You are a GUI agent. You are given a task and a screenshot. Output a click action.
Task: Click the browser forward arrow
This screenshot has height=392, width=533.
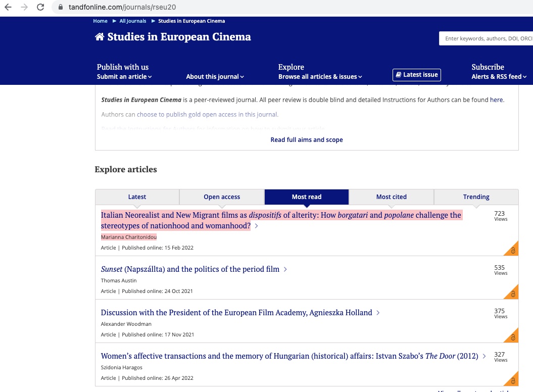coord(24,7)
